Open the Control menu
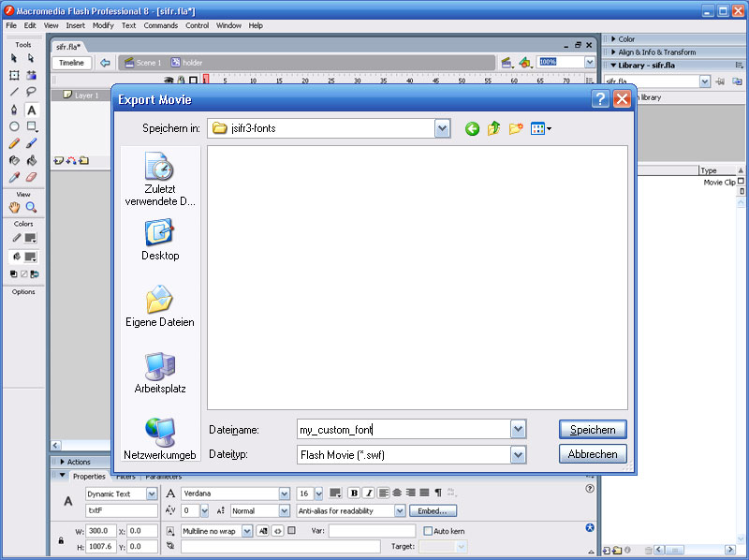 pyautogui.click(x=197, y=25)
